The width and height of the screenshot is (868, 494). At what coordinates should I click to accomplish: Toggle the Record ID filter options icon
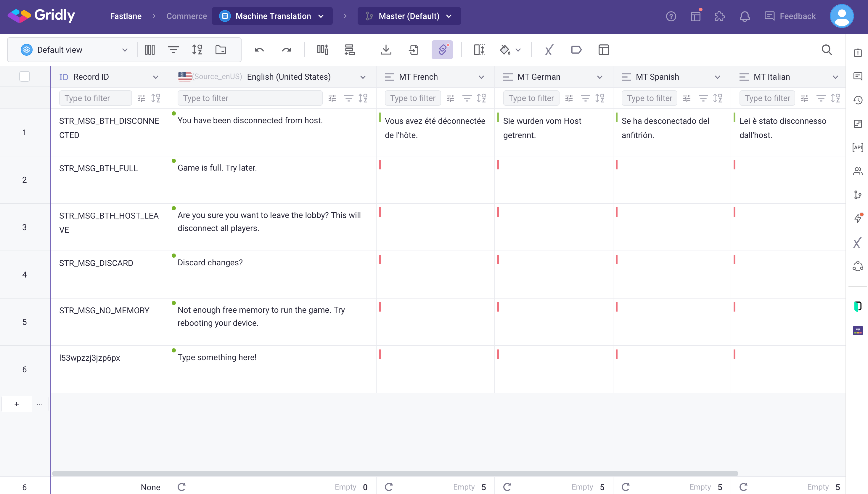[142, 98]
